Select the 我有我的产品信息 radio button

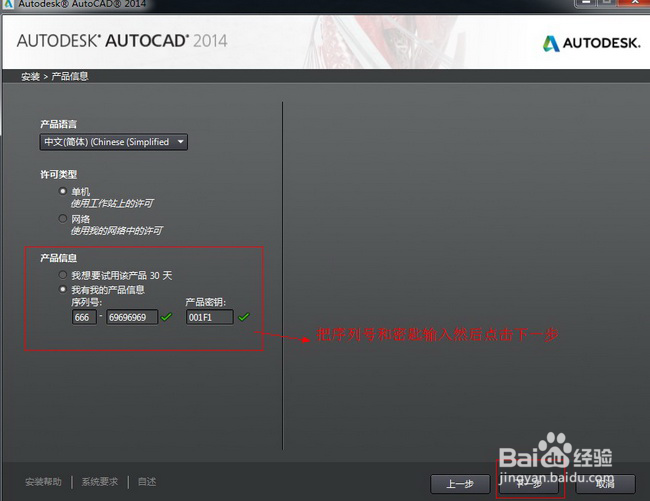[63, 289]
